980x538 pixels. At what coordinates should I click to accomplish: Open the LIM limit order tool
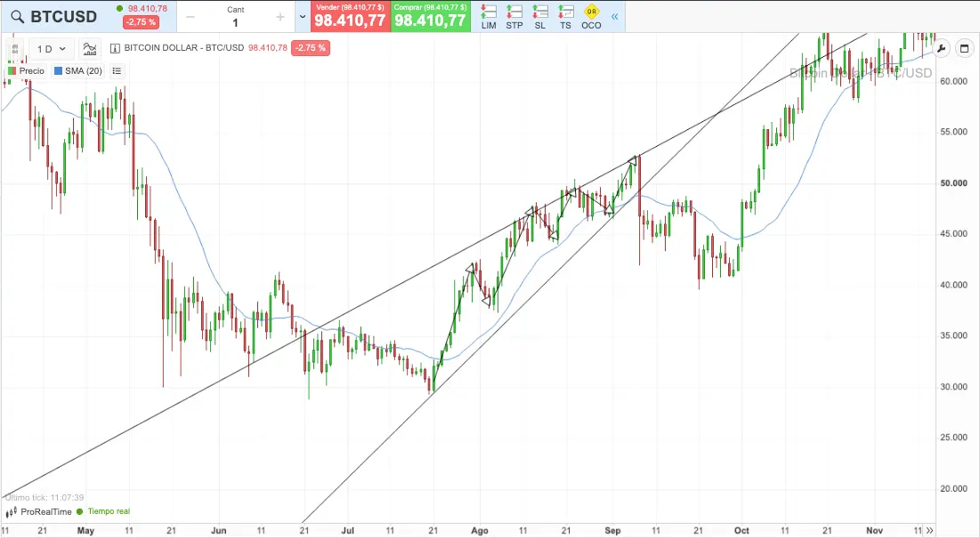click(x=489, y=16)
